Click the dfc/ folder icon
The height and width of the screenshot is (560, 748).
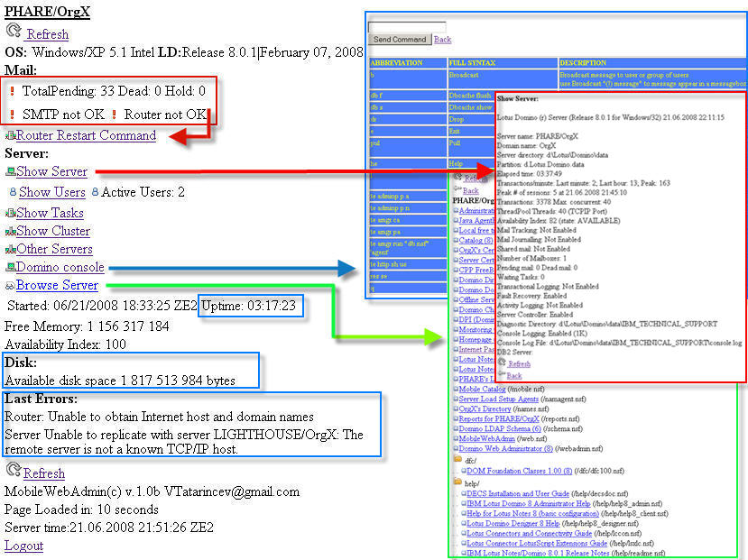458,459
